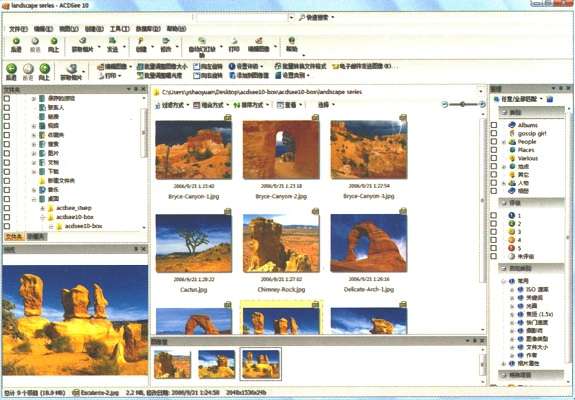
Task: Click the email images icon in lower toolbar
Action: (335, 67)
